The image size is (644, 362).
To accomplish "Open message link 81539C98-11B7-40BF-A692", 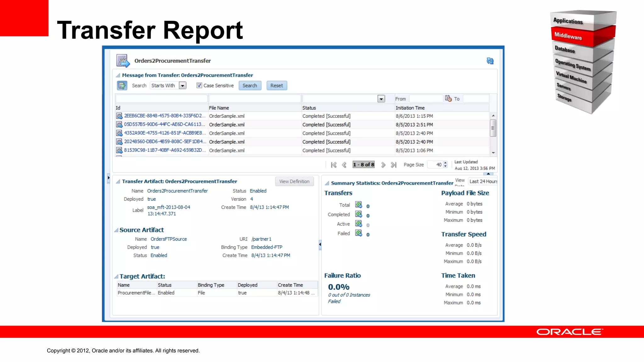I will [165, 150].
